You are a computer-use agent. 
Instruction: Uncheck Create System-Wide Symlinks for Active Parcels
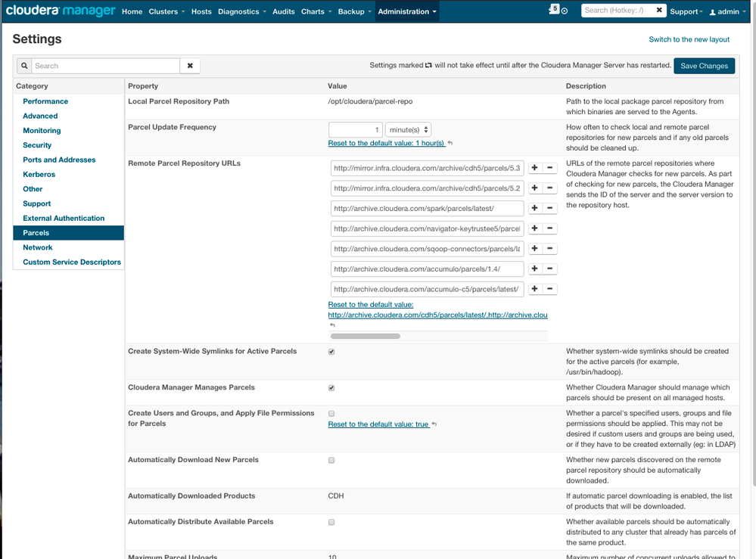click(331, 352)
